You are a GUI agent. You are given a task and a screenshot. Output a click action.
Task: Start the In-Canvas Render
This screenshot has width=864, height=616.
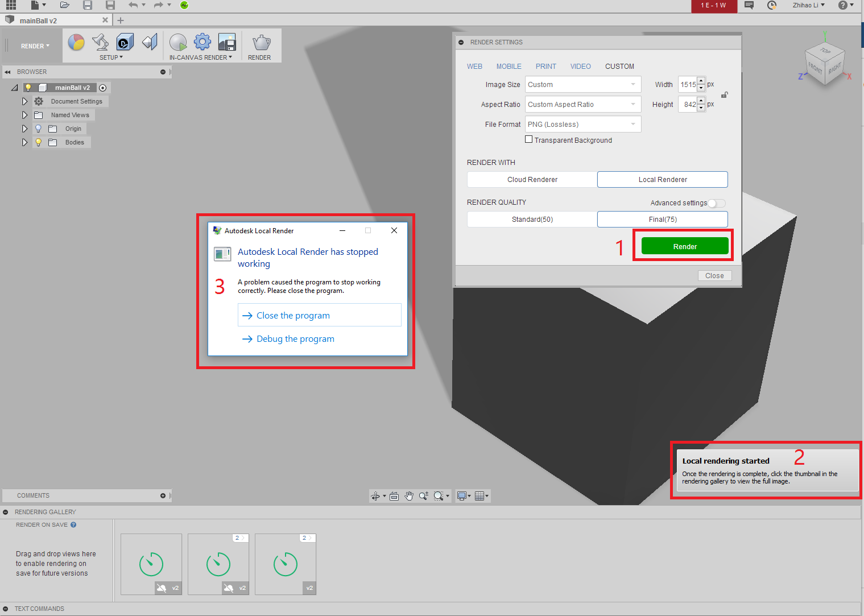178,42
